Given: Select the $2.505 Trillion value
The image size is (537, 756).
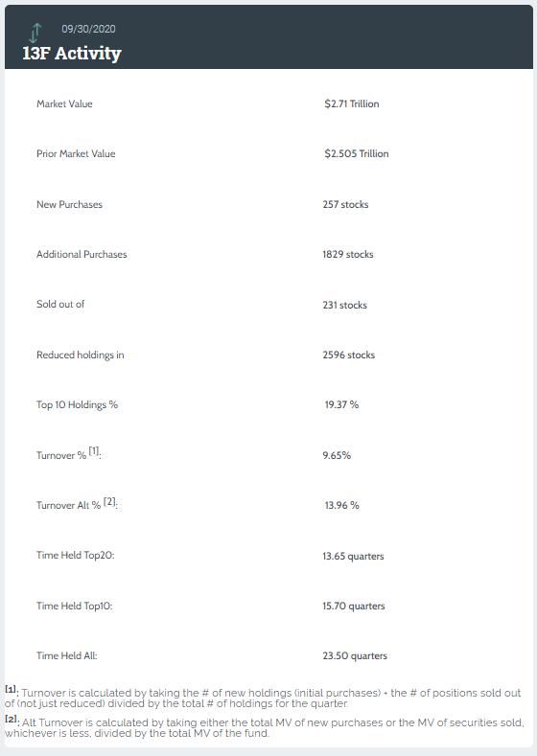Looking at the screenshot, I should (x=357, y=154).
